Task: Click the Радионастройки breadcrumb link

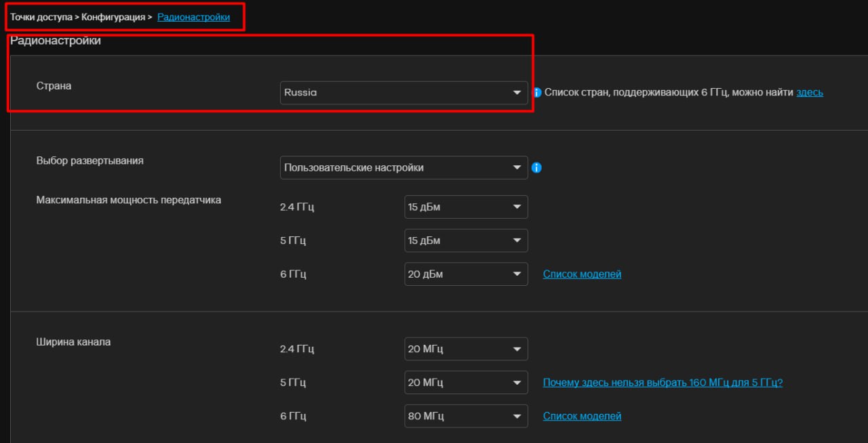Action: coord(193,17)
